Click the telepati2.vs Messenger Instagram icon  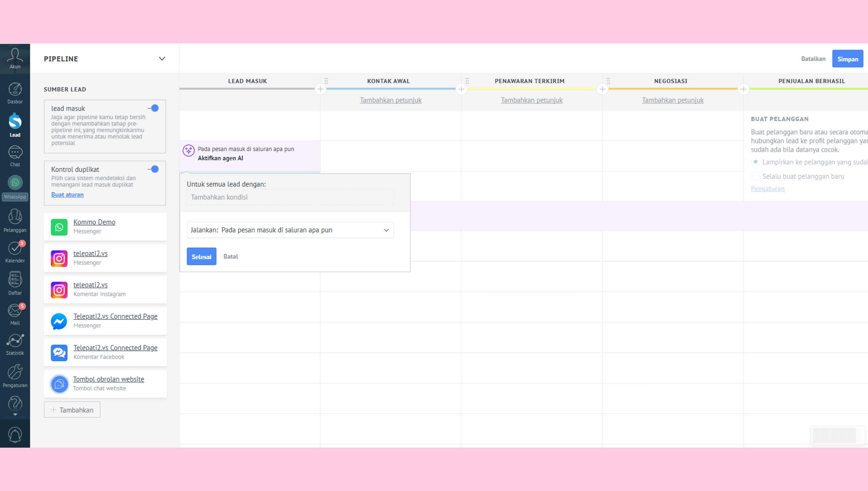coord(59,258)
